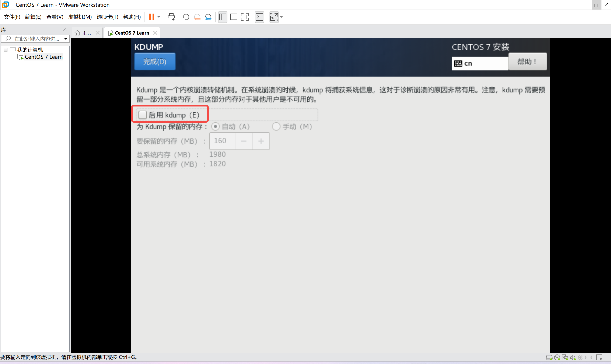Open 查看(V) menu
This screenshot has height=364, width=611.
[55, 17]
